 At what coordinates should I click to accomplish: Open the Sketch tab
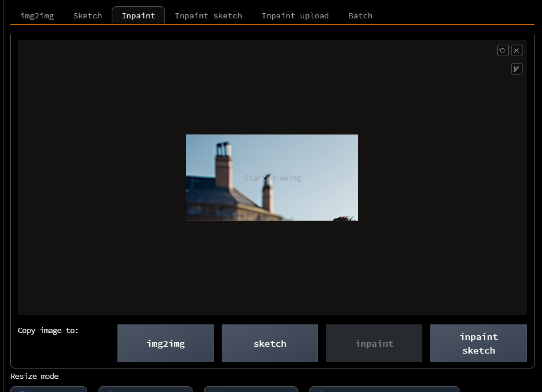point(87,15)
